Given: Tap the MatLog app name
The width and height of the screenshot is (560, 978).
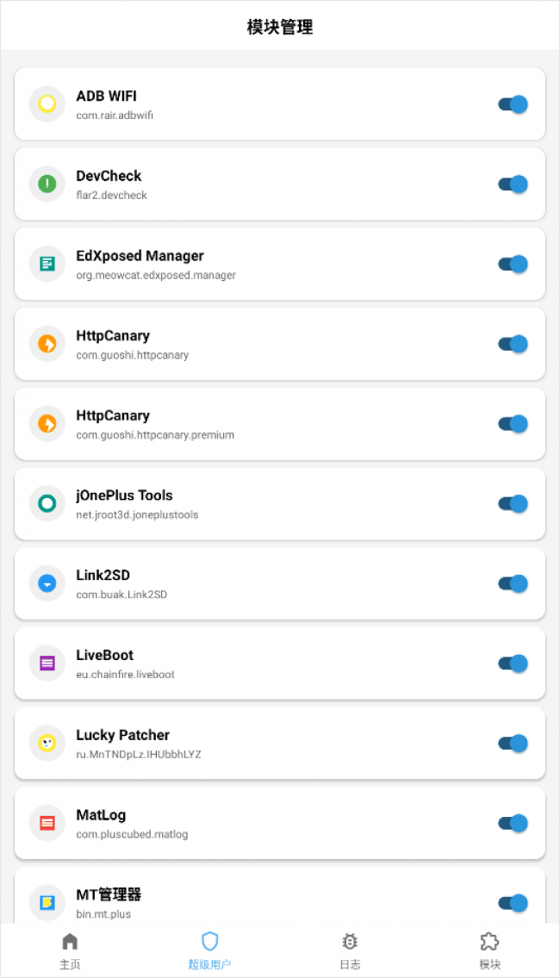Looking at the screenshot, I should pos(101,815).
